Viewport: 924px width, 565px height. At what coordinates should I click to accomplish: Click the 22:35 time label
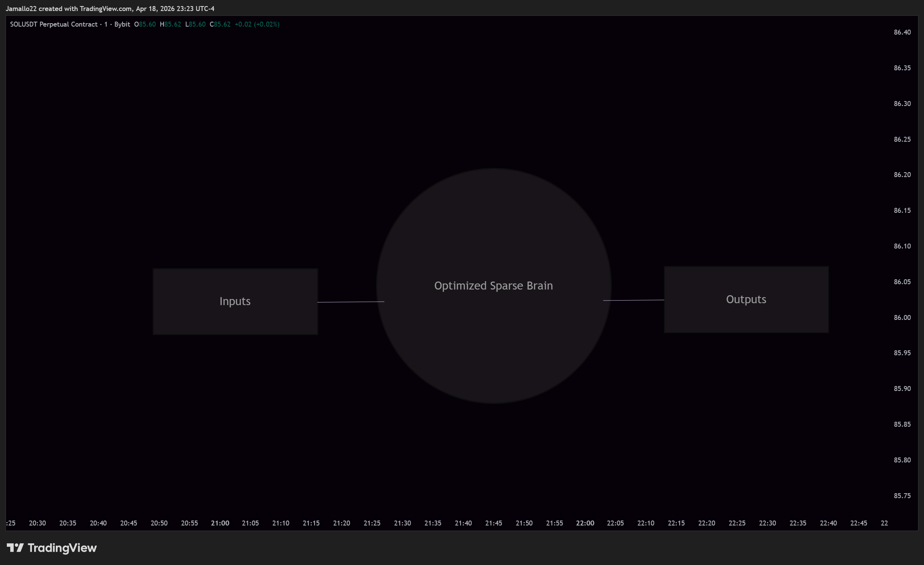tap(798, 523)
